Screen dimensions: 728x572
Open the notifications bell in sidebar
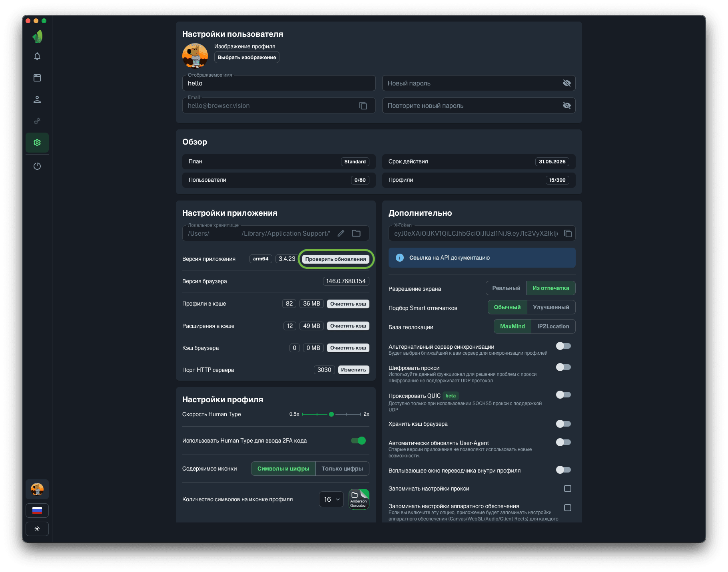(x=37, y=56)
